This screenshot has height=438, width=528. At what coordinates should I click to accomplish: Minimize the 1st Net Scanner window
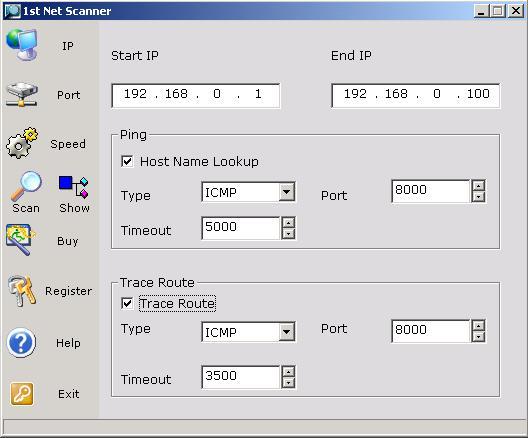click(x=481, y=11)
